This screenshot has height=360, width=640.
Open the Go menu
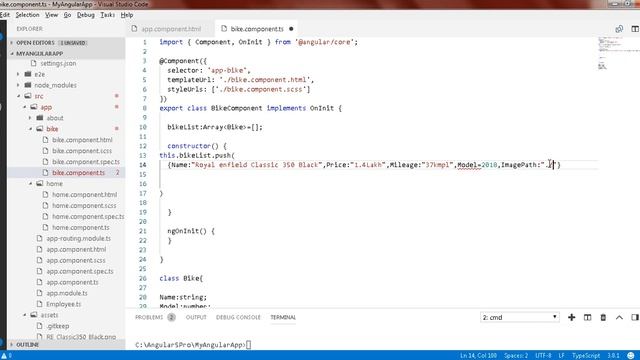tap(67, 15)
